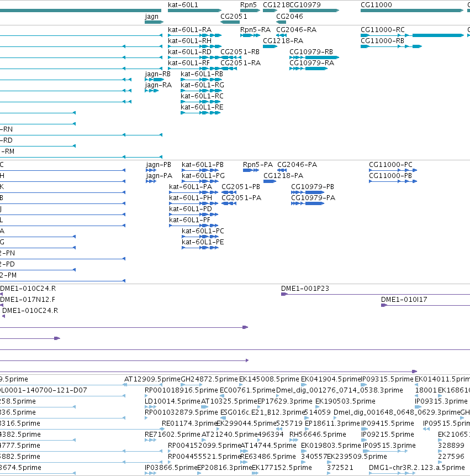
Task: Select transcript kat-60L1-RF
Action: click(x=194, y=69)
